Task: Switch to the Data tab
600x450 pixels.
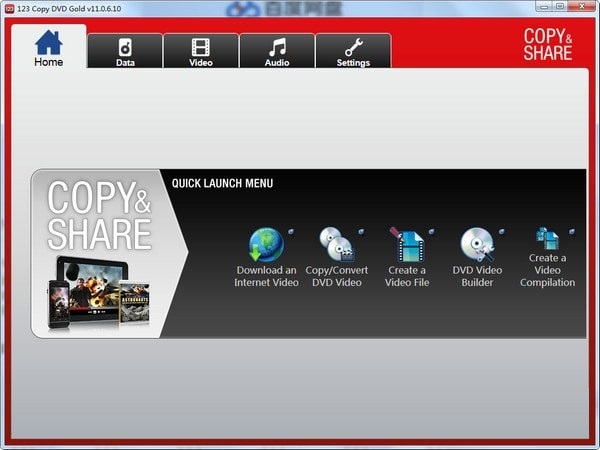Action: [x=125, y=52]
